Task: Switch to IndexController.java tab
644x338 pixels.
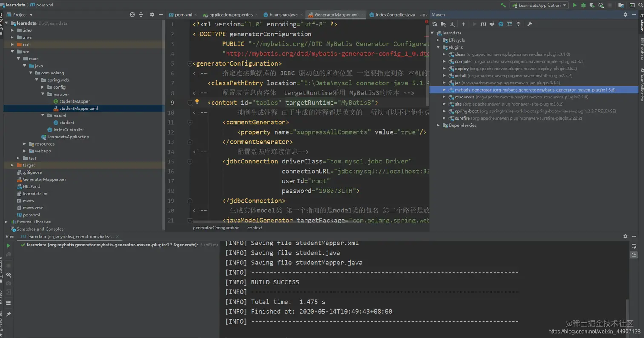Action: pyautogui.click(x=394, y=14)
